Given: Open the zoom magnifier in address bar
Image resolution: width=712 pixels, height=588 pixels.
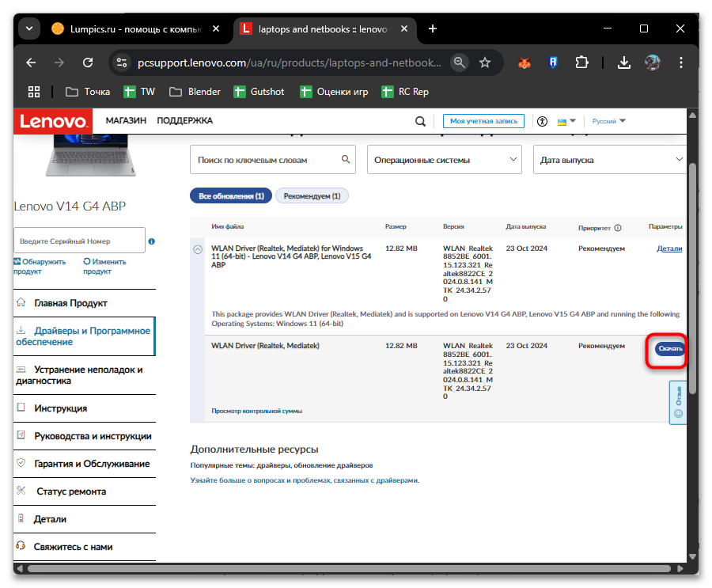Looking at the screenshot, I should coord(460,63).
